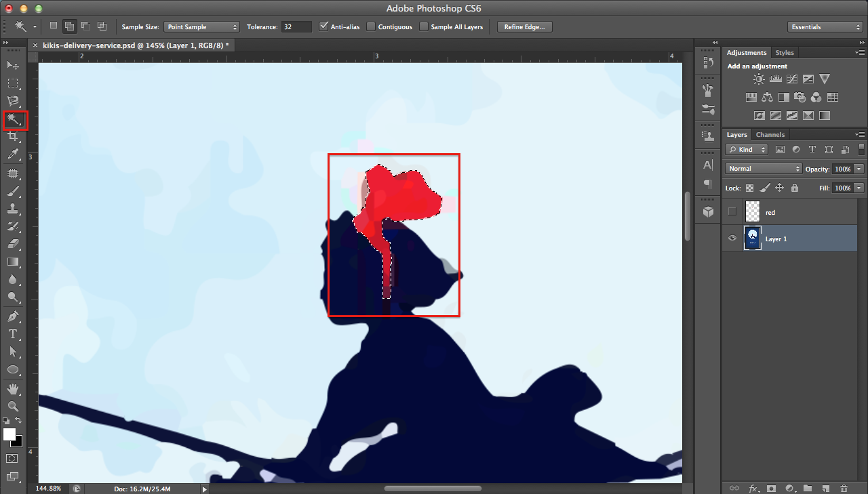Viewport: 868px width, 494px height.
Task: Select the Gradient tool
Action: tap(13, 262)
